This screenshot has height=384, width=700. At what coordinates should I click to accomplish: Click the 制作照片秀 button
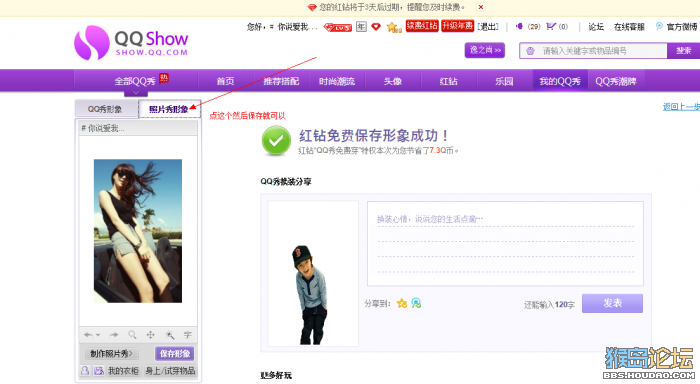click(112, 354)
